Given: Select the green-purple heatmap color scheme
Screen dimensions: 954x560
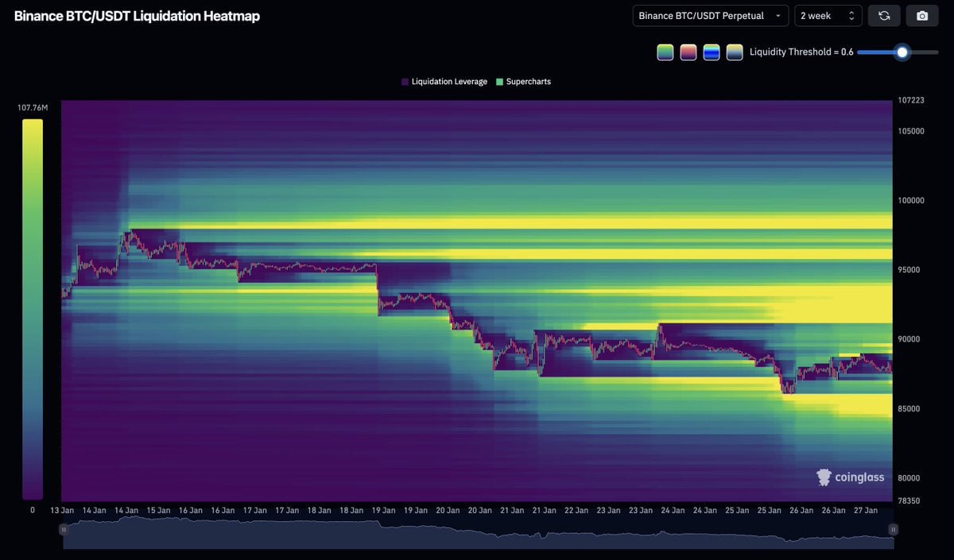Looking at the screenshot, I should click(665, 52).
